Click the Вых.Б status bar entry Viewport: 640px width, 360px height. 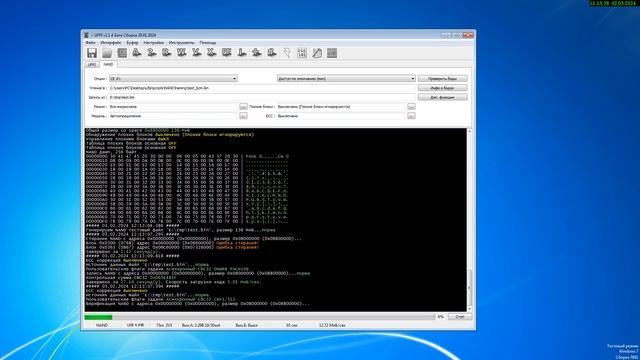pyautogui.click(x=247, y=325)
